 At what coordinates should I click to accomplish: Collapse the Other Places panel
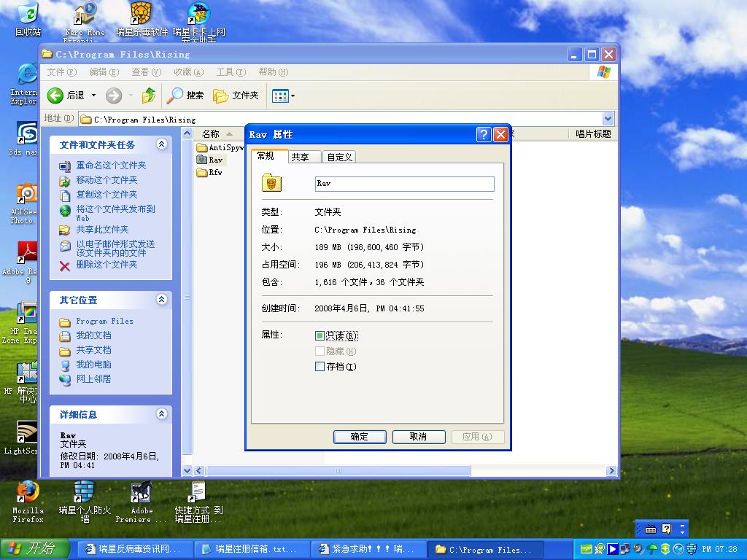[161, 299]
